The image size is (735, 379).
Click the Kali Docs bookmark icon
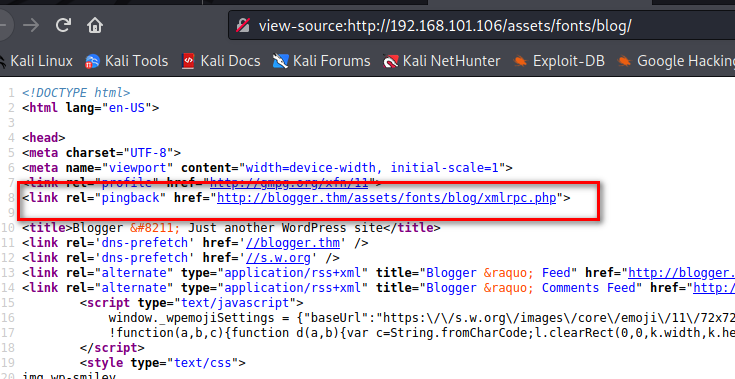(x=188, y=61)
